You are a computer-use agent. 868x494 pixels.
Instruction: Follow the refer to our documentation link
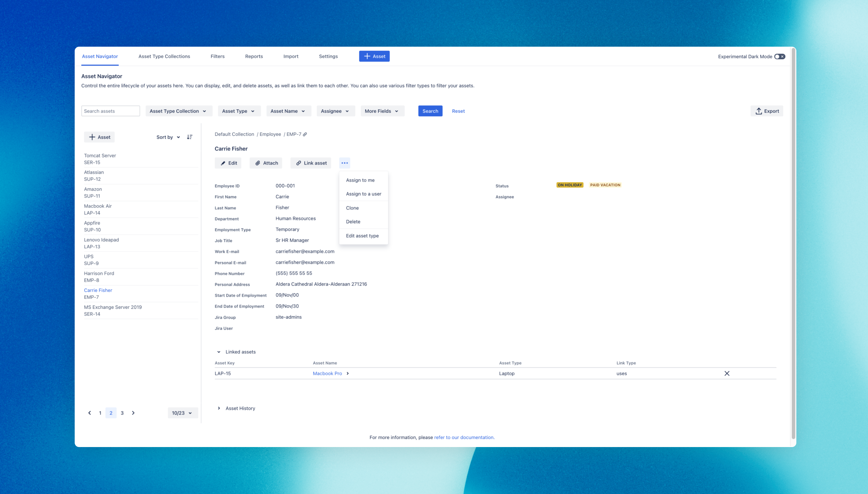(464, 437)
